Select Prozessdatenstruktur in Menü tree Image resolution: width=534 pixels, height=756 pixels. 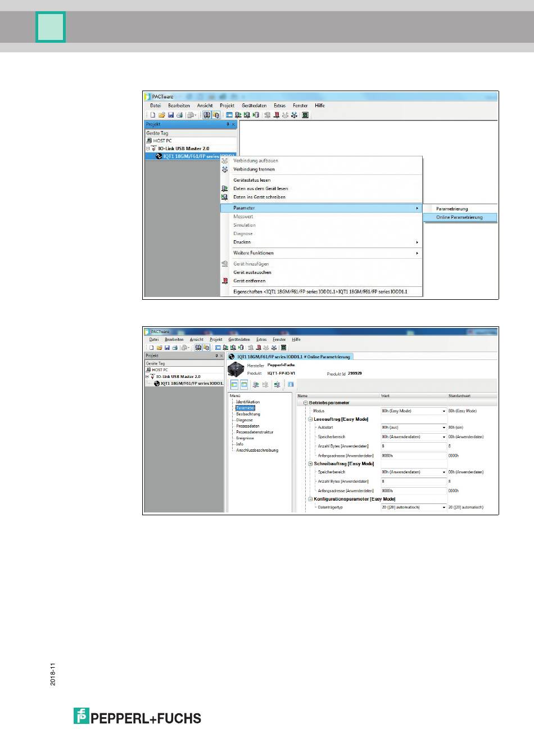[x=255, y=432]
